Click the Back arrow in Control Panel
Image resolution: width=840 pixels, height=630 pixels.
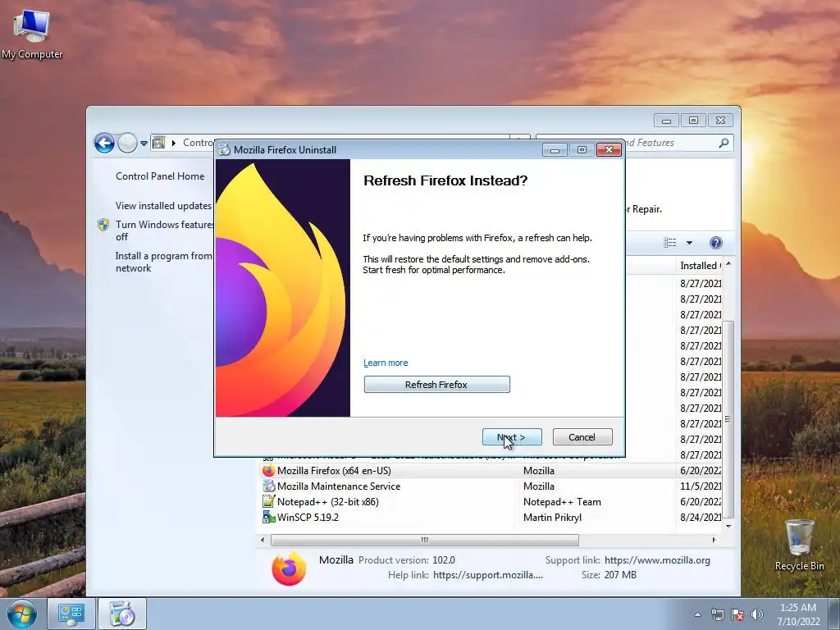(104, 143)
